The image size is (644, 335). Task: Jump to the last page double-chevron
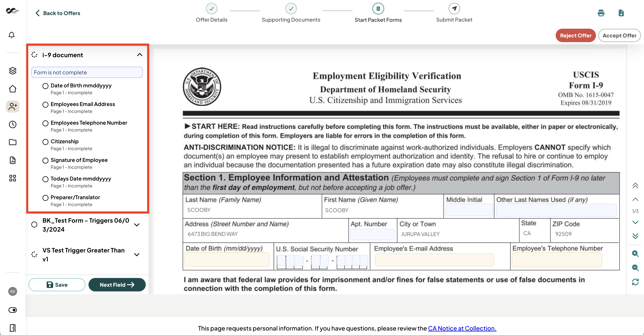point(635,236)
